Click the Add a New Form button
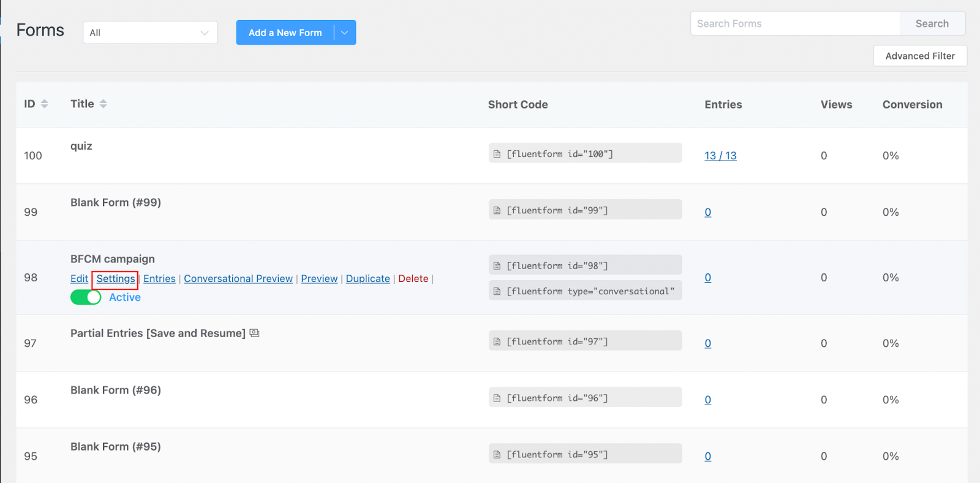Image resolution: width=980 pixels, height=483 pixels. click(285, 32)
